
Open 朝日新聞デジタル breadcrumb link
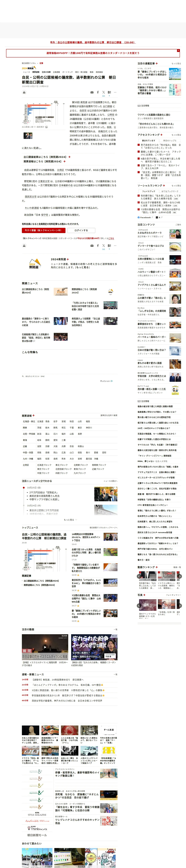point(29,63)
